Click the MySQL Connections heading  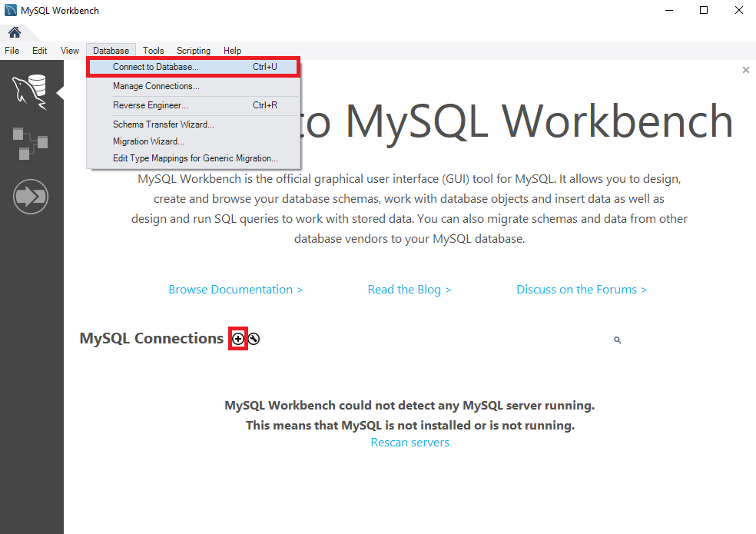coord(151,339)
